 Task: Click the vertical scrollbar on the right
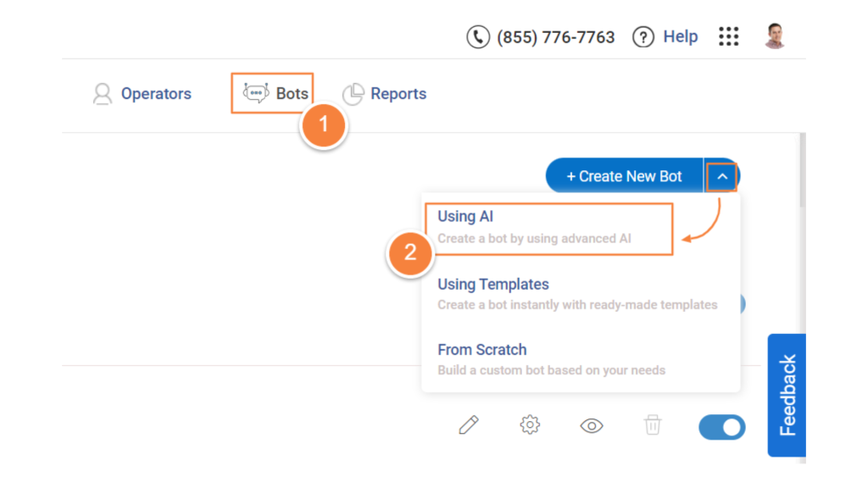(801, 169)
